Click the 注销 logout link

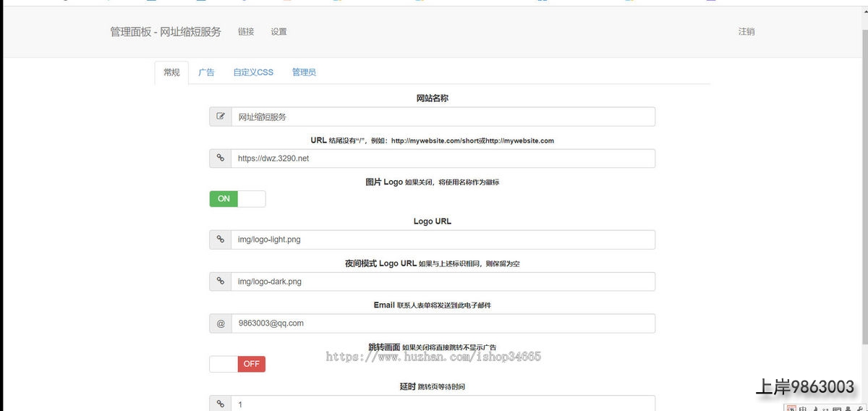click(746, 32)
